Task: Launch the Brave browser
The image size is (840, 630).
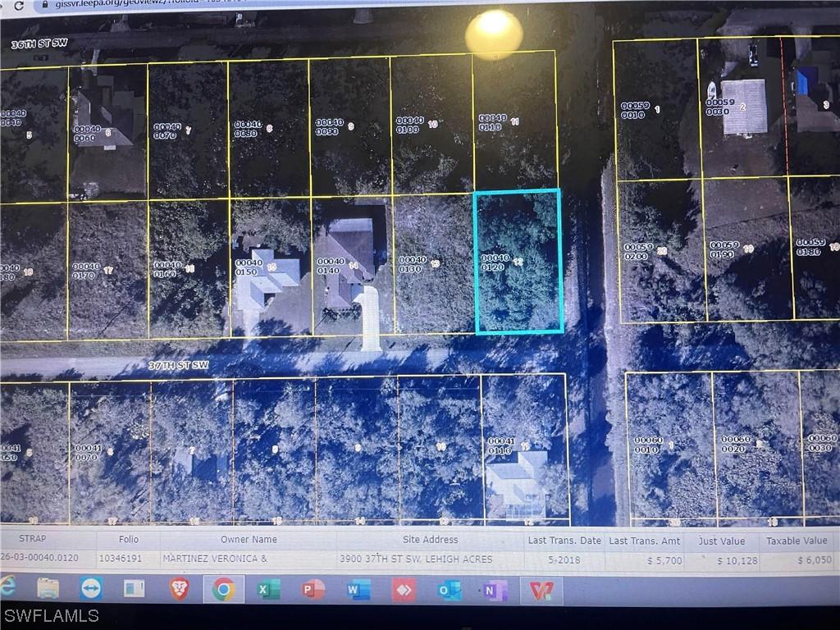Action: pyautogui.click(x=179, y=589)
